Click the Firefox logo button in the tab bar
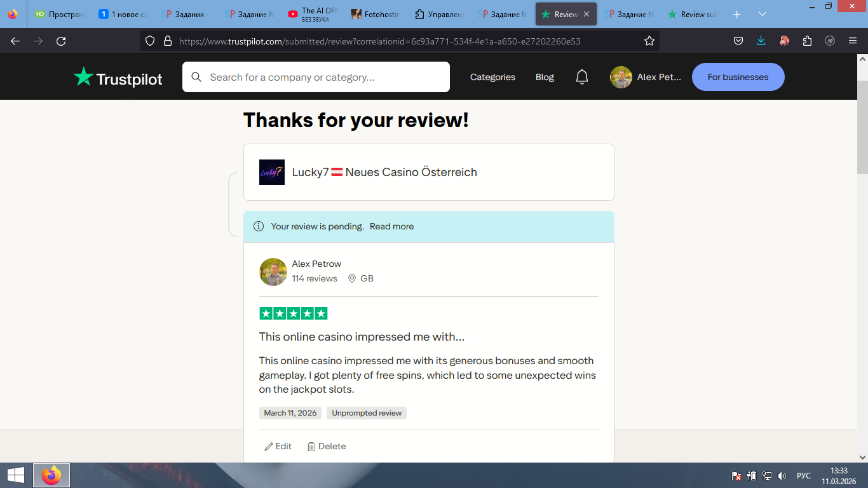This screenshot has height=488, width=868. tap(13, 14)
